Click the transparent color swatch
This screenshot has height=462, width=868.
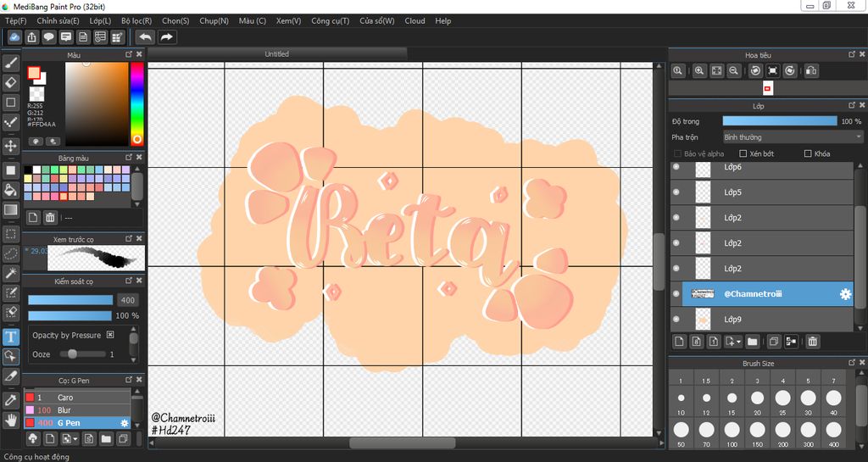tap(36, 93)
